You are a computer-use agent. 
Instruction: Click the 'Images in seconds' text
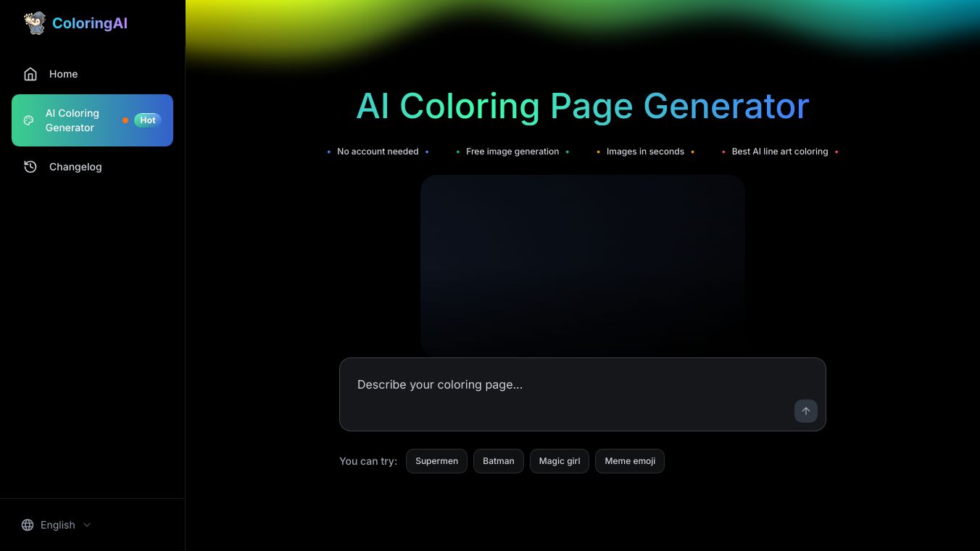(x=645, y=152)
